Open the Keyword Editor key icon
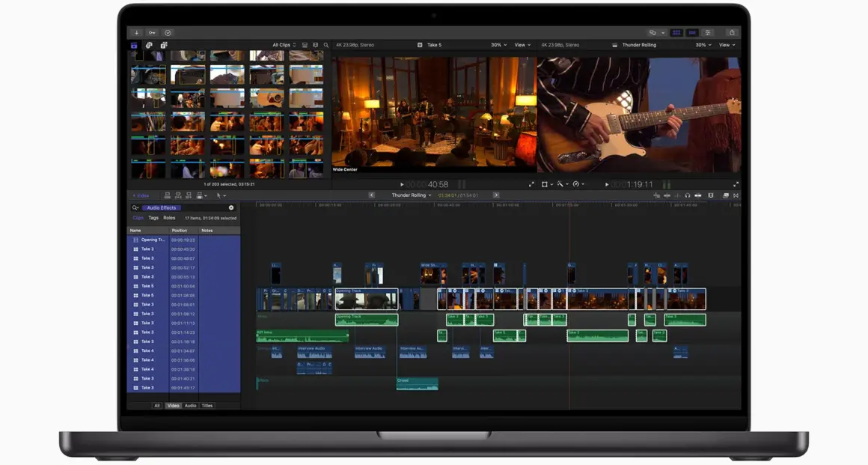The image size is (868, 465). coord(152,33)
